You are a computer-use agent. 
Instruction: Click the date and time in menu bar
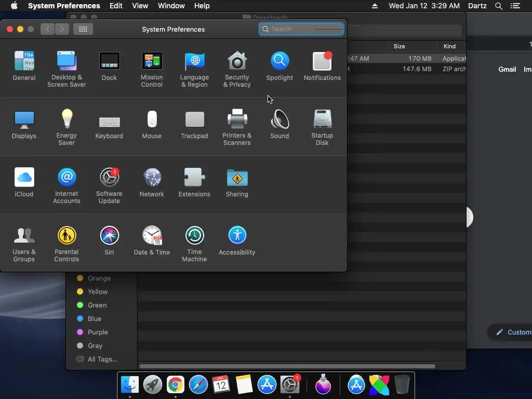(424, 6)
